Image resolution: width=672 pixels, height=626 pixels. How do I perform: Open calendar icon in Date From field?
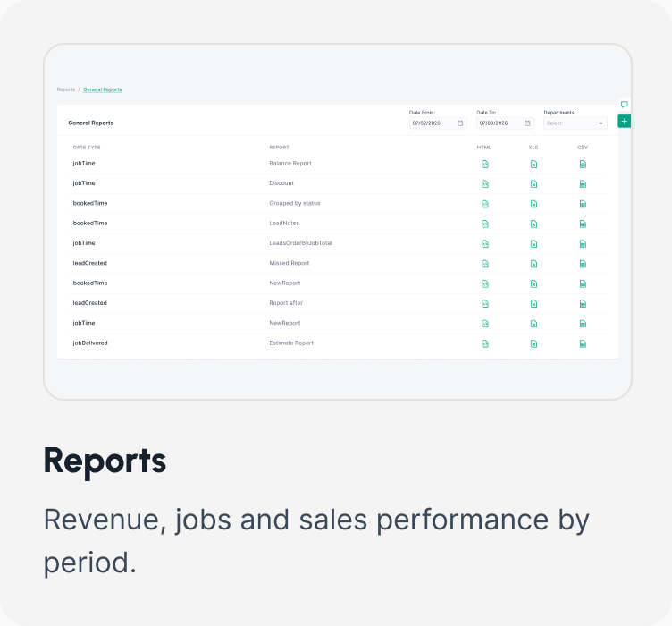tap(460, 123)
